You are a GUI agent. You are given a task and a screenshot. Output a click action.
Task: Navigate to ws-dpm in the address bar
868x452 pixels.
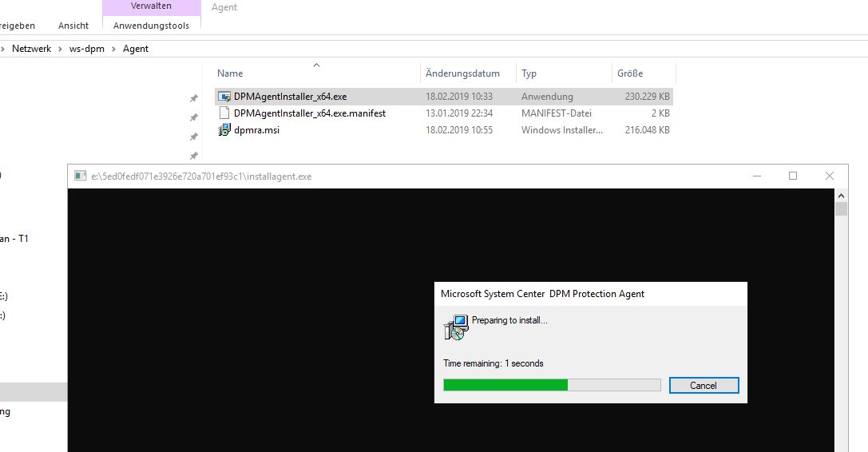pyautogui.click(x=87, y=49)
